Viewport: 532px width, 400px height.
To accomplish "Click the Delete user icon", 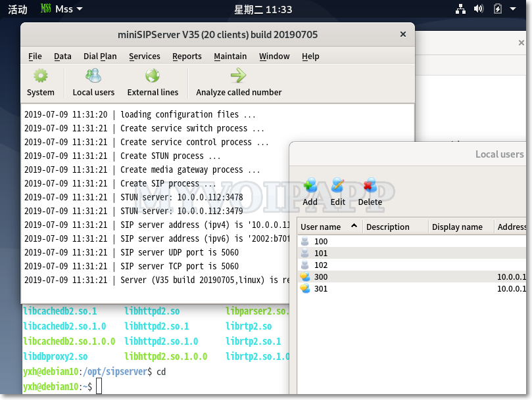I will click(x=370, y=185).
